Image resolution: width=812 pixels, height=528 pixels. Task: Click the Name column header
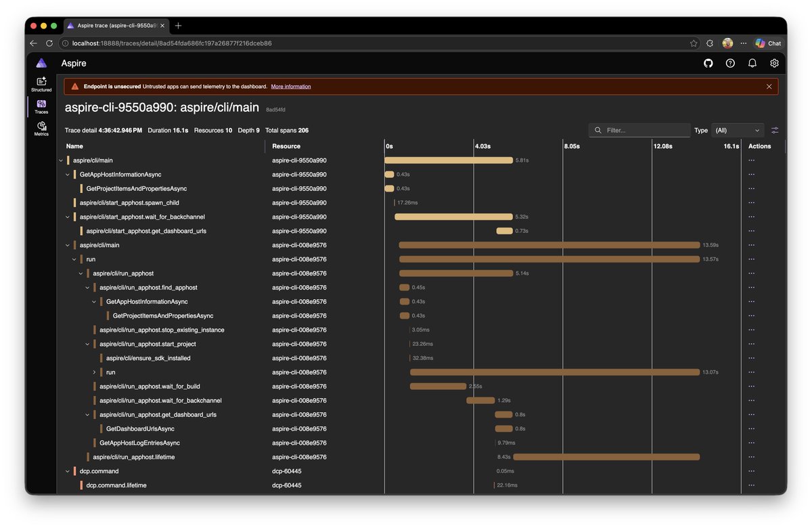click(x=74, y=146)
